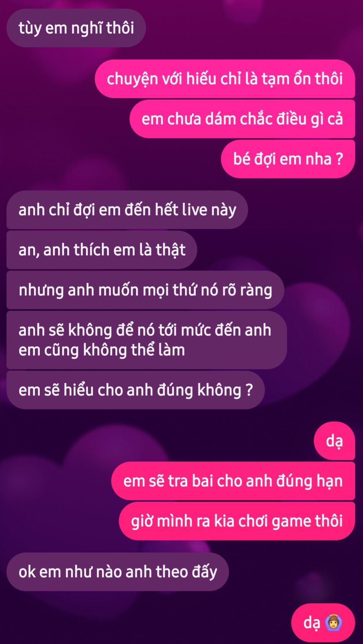Tap 'nhưng anh muốn mọi thứ nó rõ ràng'
Image resolution: width=363 pixels, height=644 pixels.
pyautogui.click(x=145, y=290)
